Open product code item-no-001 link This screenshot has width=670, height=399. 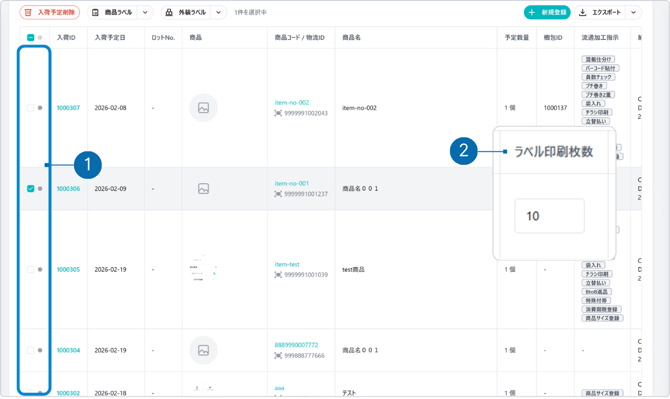pos(291,183)
